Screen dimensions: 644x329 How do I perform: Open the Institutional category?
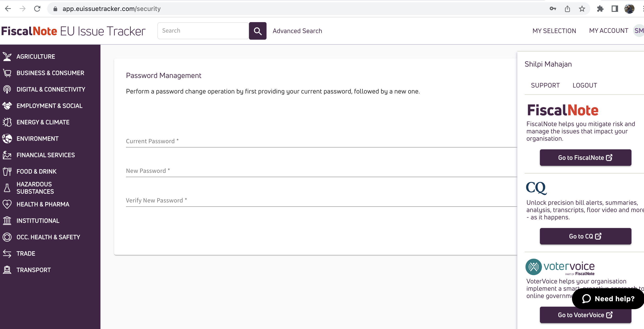pyautogui.click(x=38, y=221)
